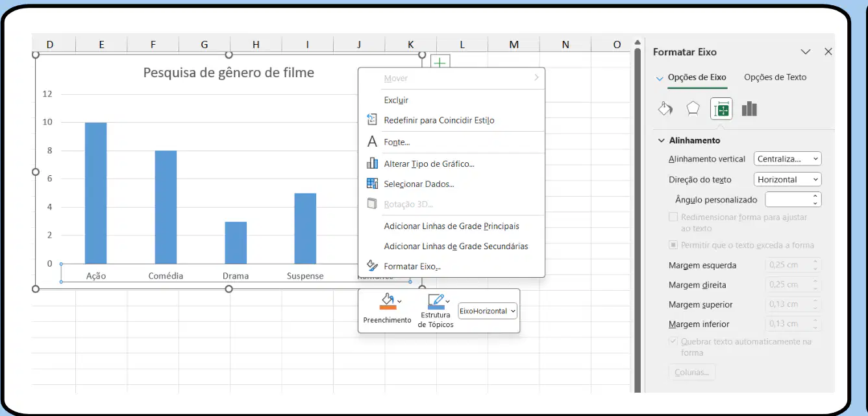The height and width of the screenshot is (416, 868).
Task: Click the Formatar Eixo menu icon
Action: coord(372,266)
